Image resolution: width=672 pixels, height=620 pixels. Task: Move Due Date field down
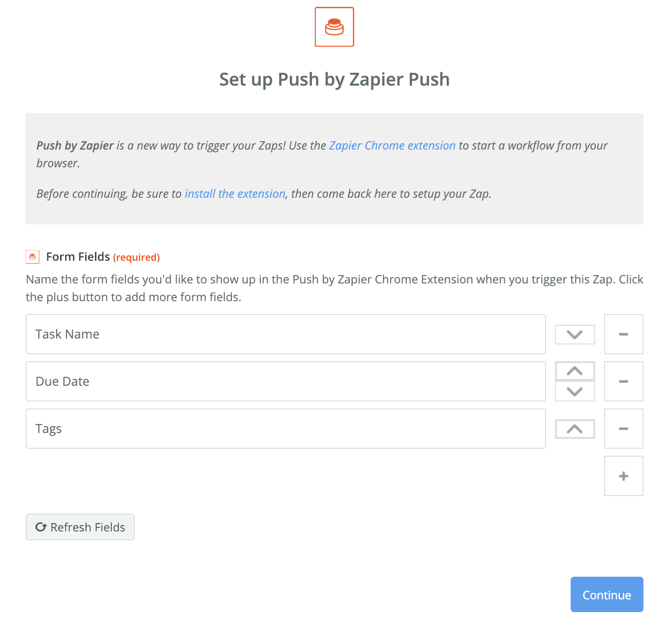[x=575, y=392]
